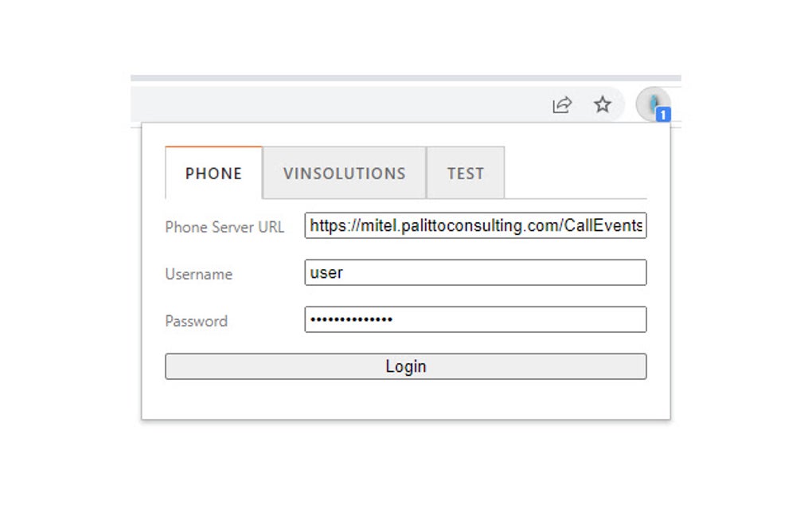Viewport: 812px width, 508px height.
Task: Switch to the VINSOLUTIONS tab
Action: point(344,173)
